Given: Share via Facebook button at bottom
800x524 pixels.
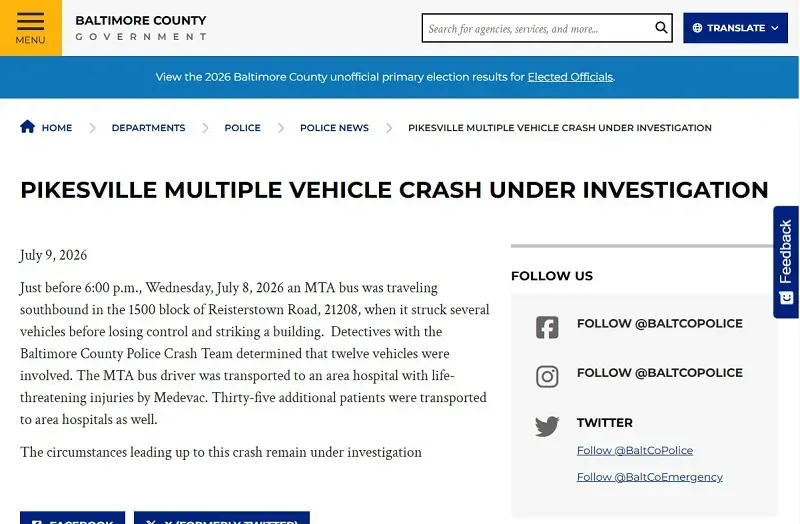Looking at the screenshot, I should point(72,517).
